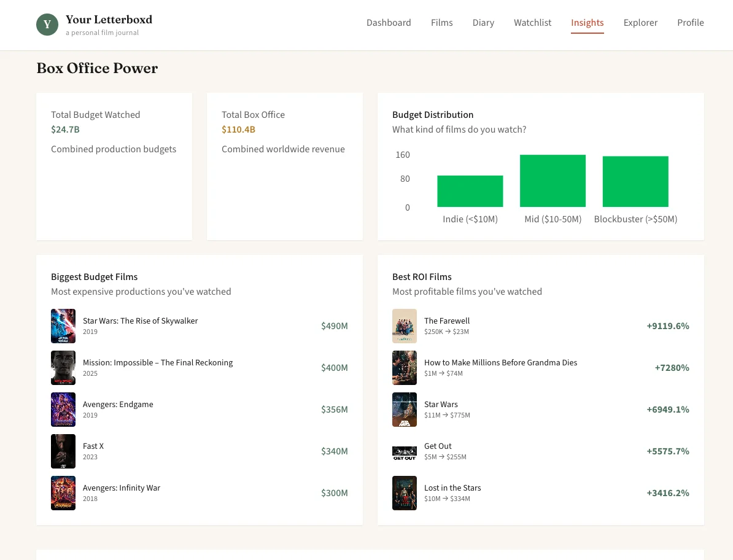Select the Mid ($10-50M) bar
The image size is (733, 560).
click(553, 181)
